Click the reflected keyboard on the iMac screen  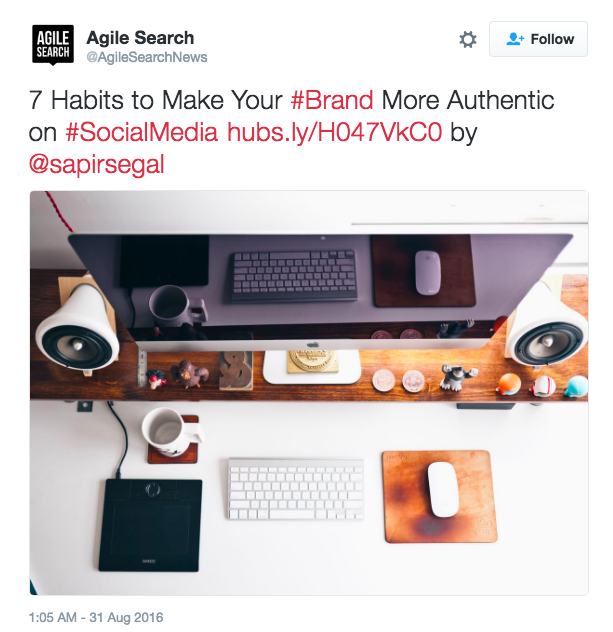pos(294,276)
